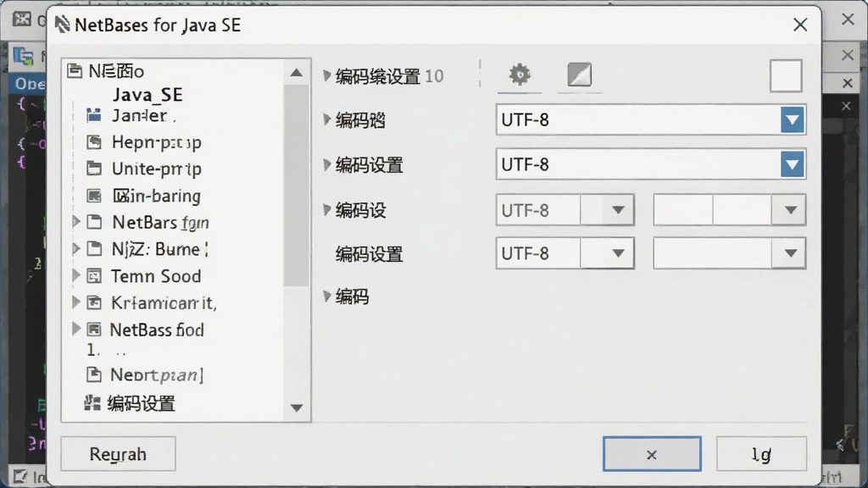Screen dimensions: 868x488
Task: Expand the Krfamicar it tree node
Action: point(76,302)
